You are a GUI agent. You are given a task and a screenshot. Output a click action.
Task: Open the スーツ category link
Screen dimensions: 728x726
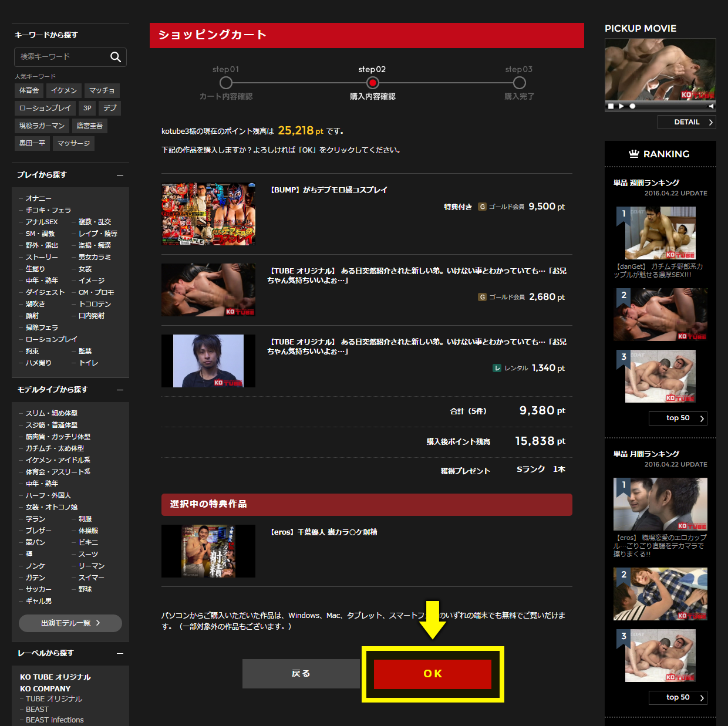(x=89, y=554)
